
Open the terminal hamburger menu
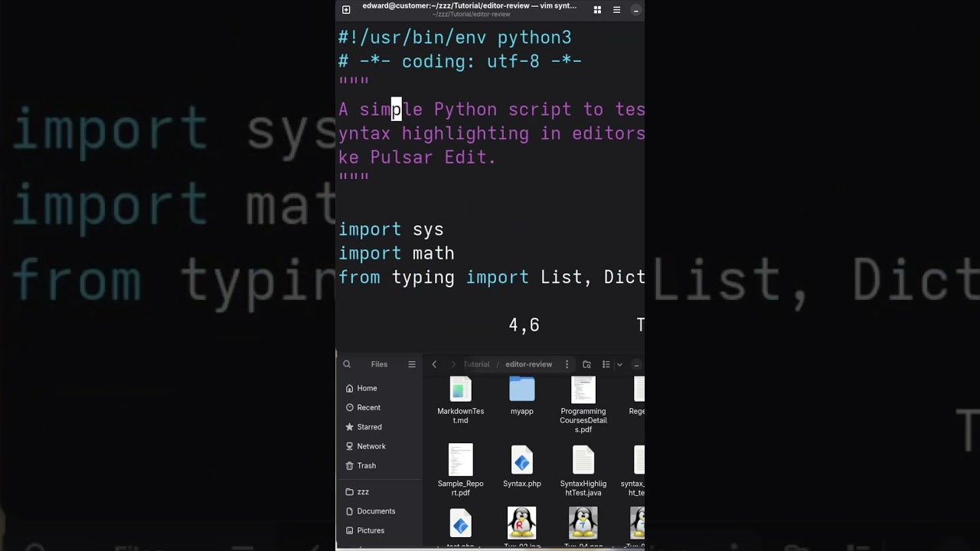pos(616,10)
